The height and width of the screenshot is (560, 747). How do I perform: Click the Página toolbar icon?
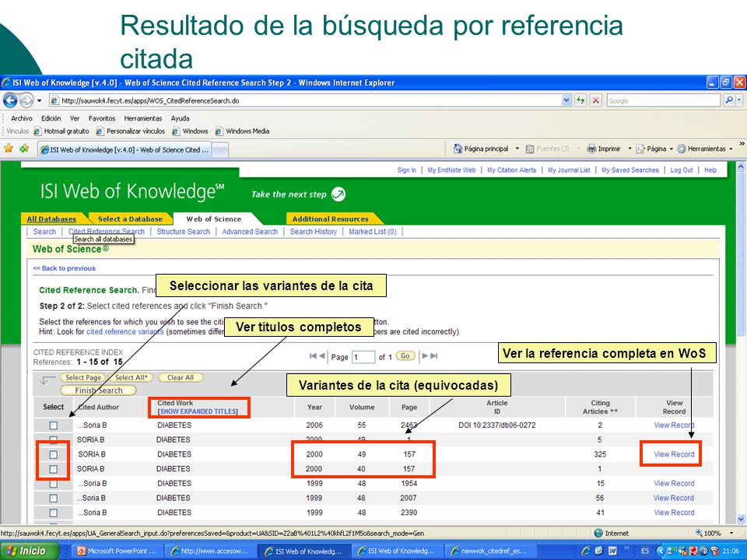pyautogui.click(x=640, y=149)
